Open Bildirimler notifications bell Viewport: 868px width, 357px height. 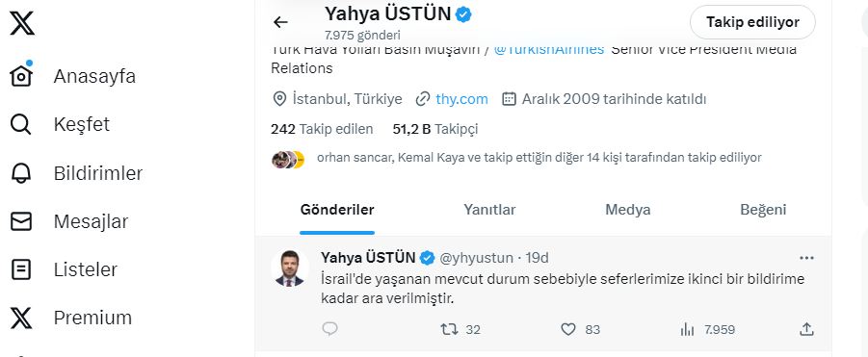tap(76, 173)
